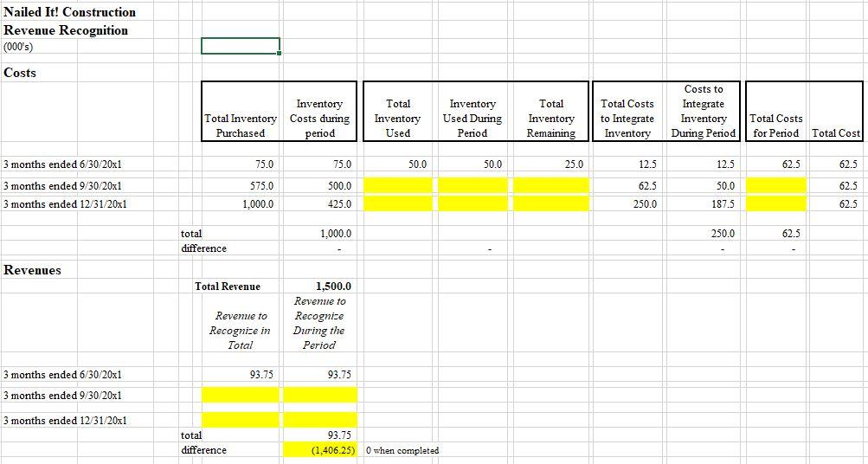This screenshot has width=868, height=464.
Task: Click the 500.0 inventory costs value
Action: point(340,186)
